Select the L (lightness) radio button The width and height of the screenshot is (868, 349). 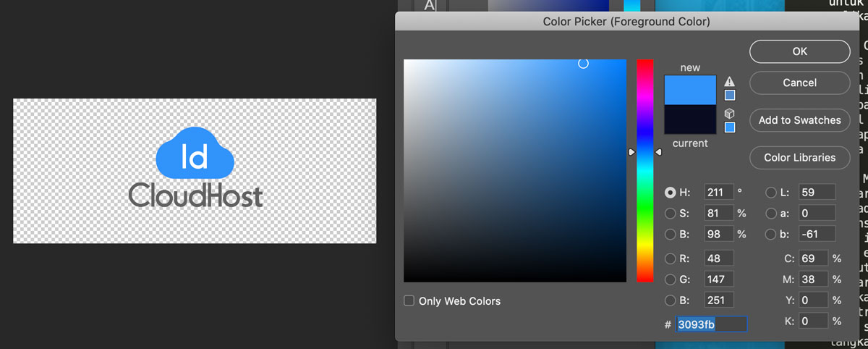pyautogui.click(x=772, y=193)
